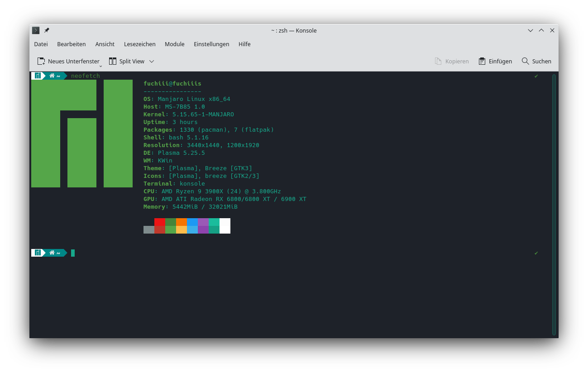Click the 'Kernel: 5.15.65-1-MANJARO' line
Image resolution: width=588 pixels, height=373 pixels.
click(x=189, y=114)
